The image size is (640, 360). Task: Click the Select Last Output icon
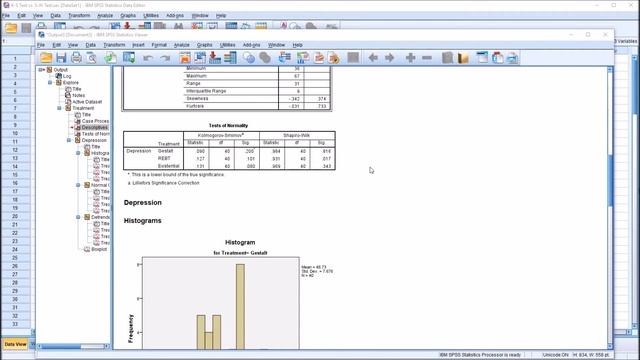(x=284, y=58)
